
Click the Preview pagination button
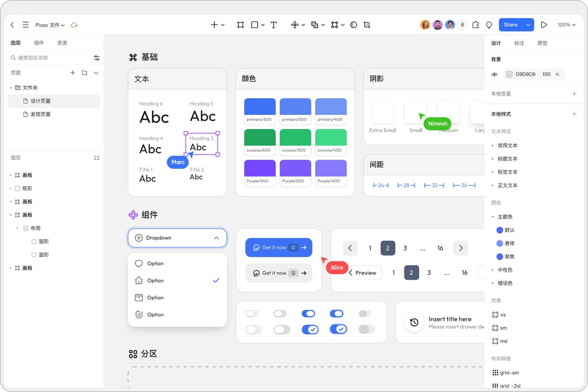tap(362, 273)
